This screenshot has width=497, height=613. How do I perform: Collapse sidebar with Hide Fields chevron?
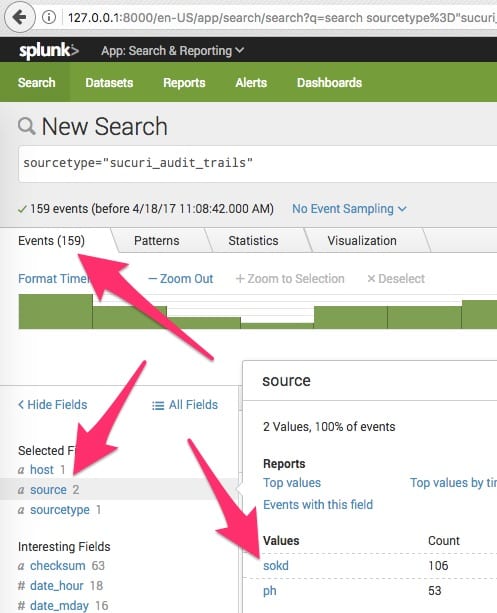pyautogui.click(x=21, y=405)
